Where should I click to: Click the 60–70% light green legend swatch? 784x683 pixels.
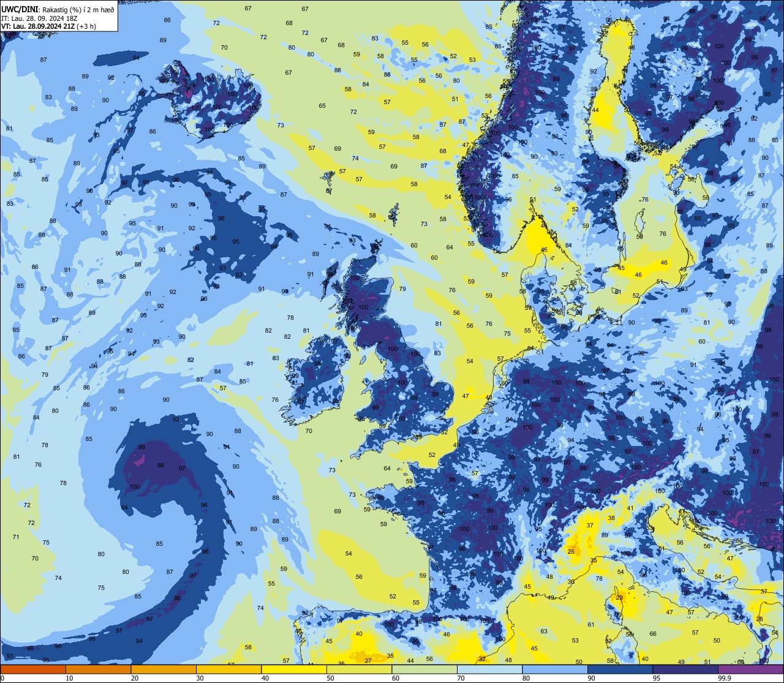(424, 669)
